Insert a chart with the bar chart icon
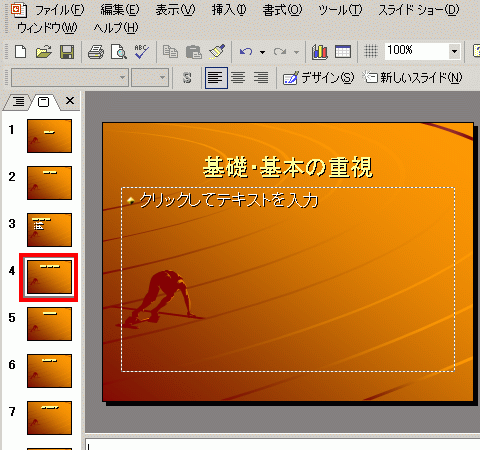This screenshot has height=450, width=480. [319, 52]
